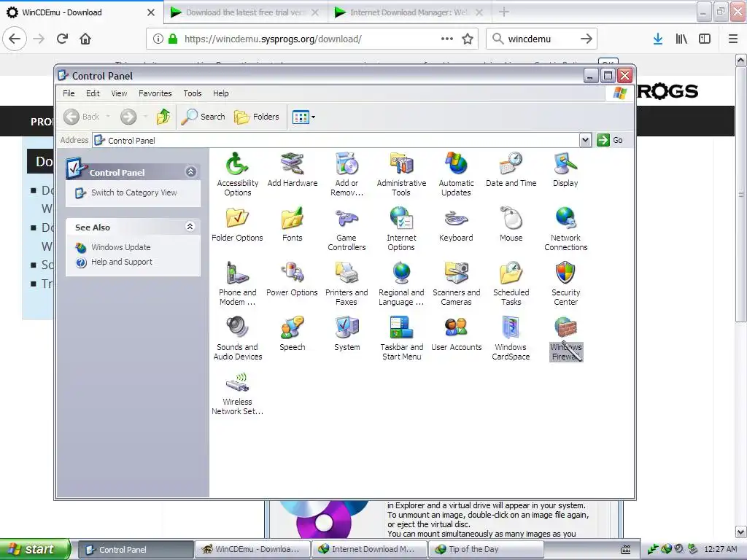The image size is (747, 560).
Task: Open a new Firefox tab
Action: 503,12
